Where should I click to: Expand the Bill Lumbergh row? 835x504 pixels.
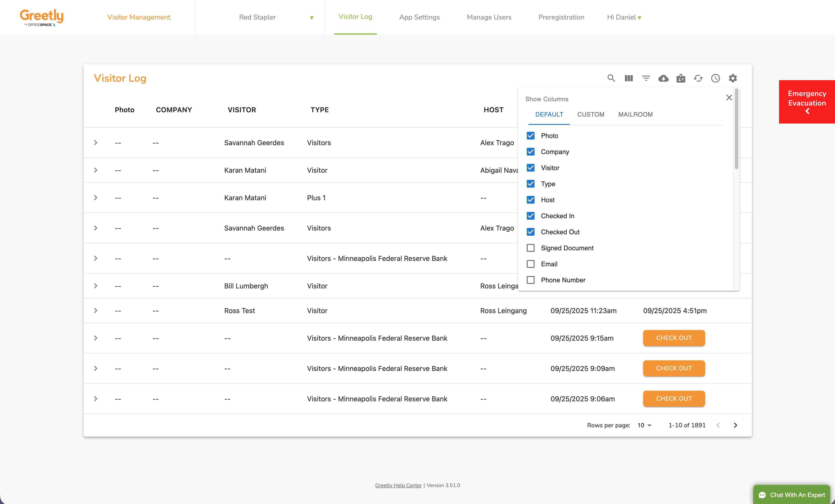point(96,286)
